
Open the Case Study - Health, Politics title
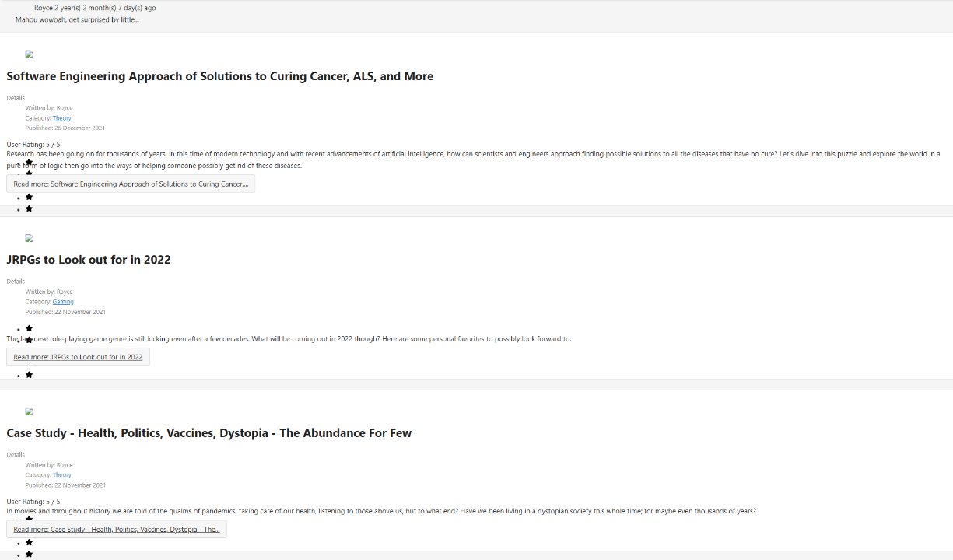[x=209, y=433]
